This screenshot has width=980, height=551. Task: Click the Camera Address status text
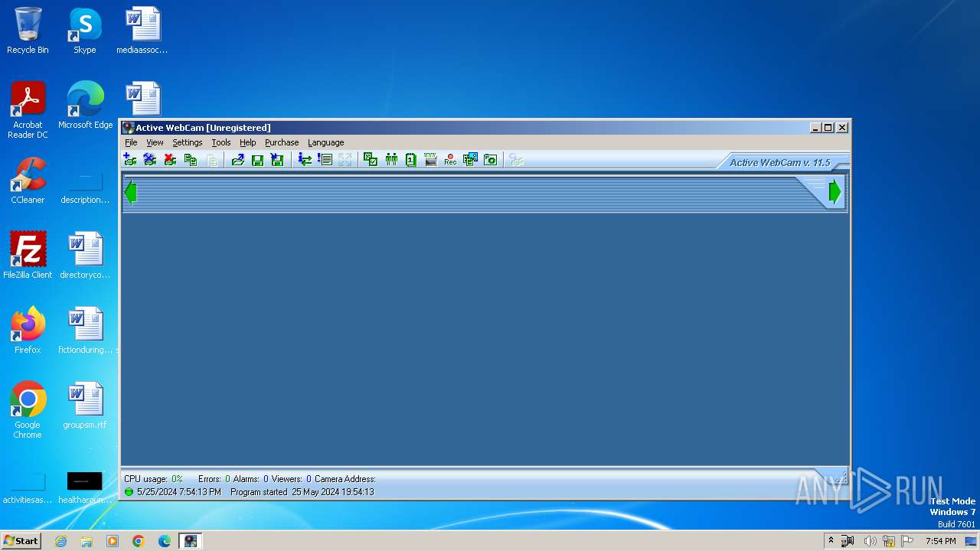(345, 479)
